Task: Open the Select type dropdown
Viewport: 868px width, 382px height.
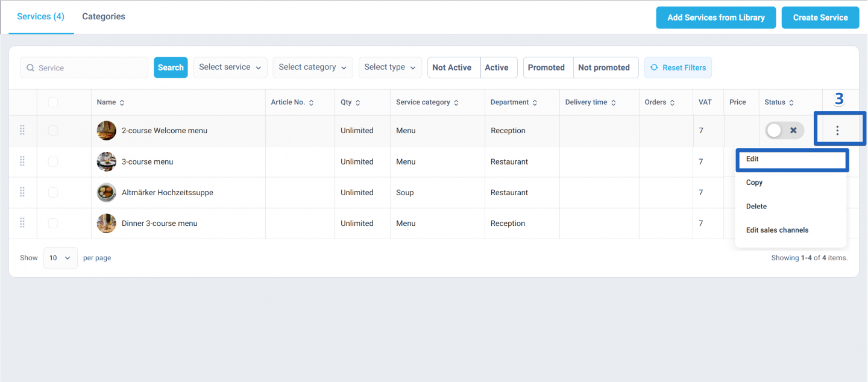Action: pyautogui.click(x=391, y=67)
